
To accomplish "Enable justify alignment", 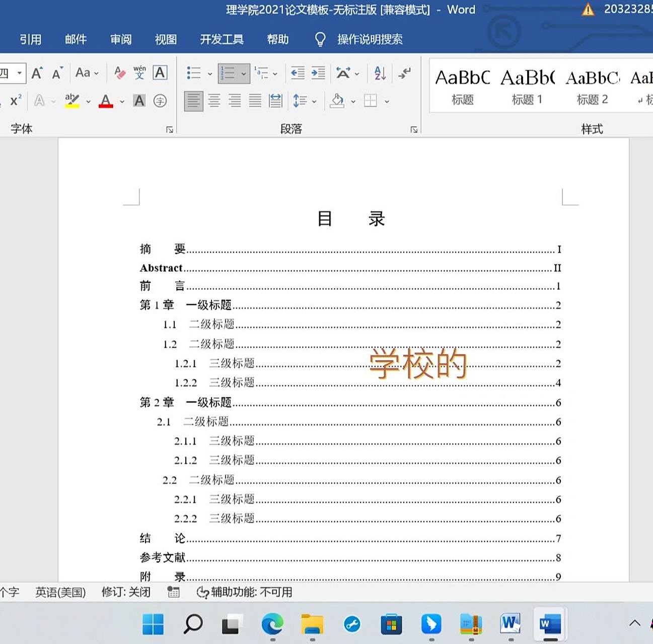I will [x=255, y=101].
